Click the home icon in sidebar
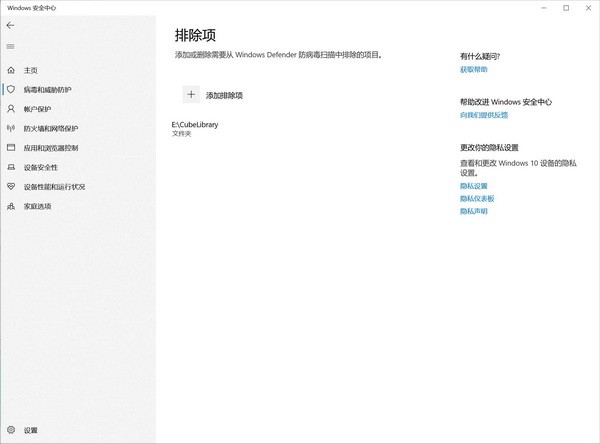Viewport: 600px width, 444px height. point(11,70)
